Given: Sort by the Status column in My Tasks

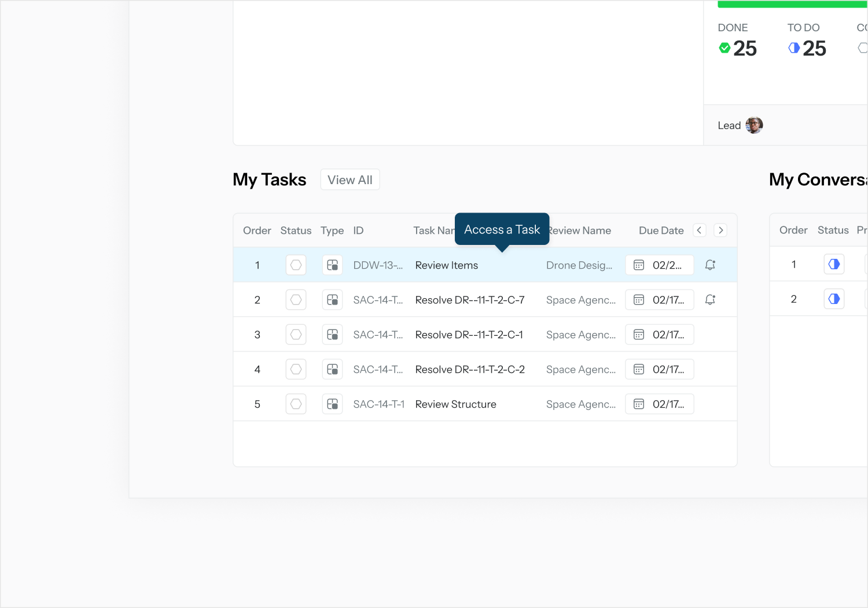Looking at the screenshot, I should click(x=296, y=230).
